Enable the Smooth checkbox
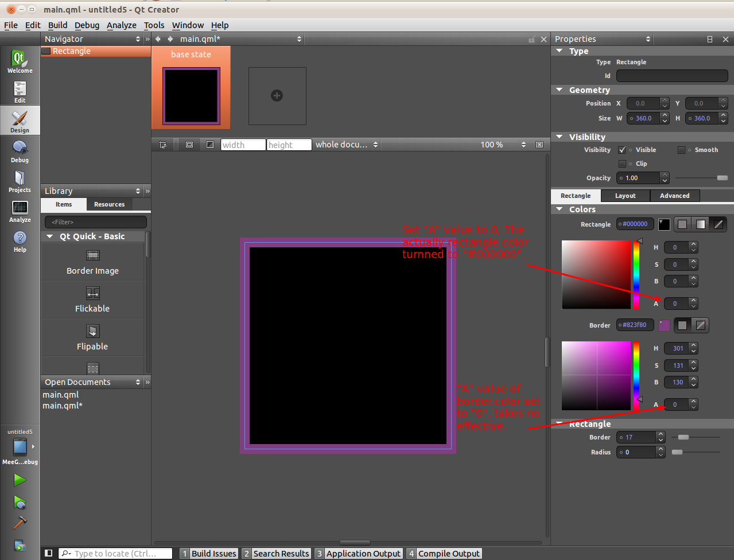The height and width of the screenshot is (560, 734). pyautogui.click(x=681, y=150)
